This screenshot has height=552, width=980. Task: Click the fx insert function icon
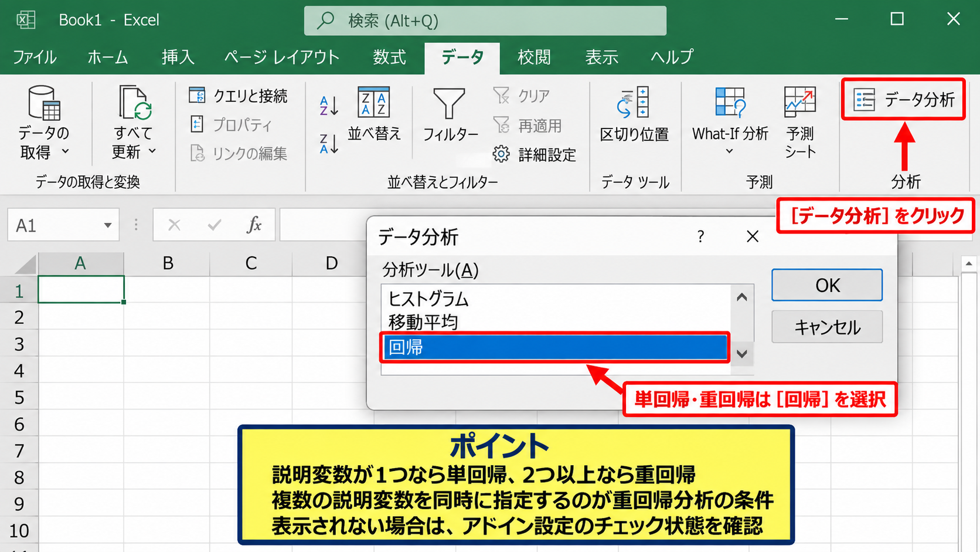(254, 225)
